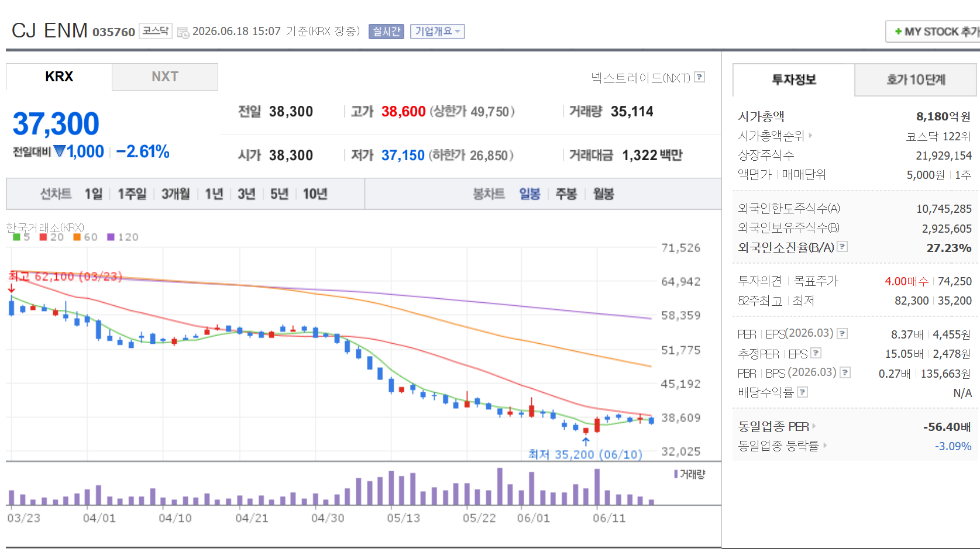Click the 고가 value 38,600

(x=404, y=112)
